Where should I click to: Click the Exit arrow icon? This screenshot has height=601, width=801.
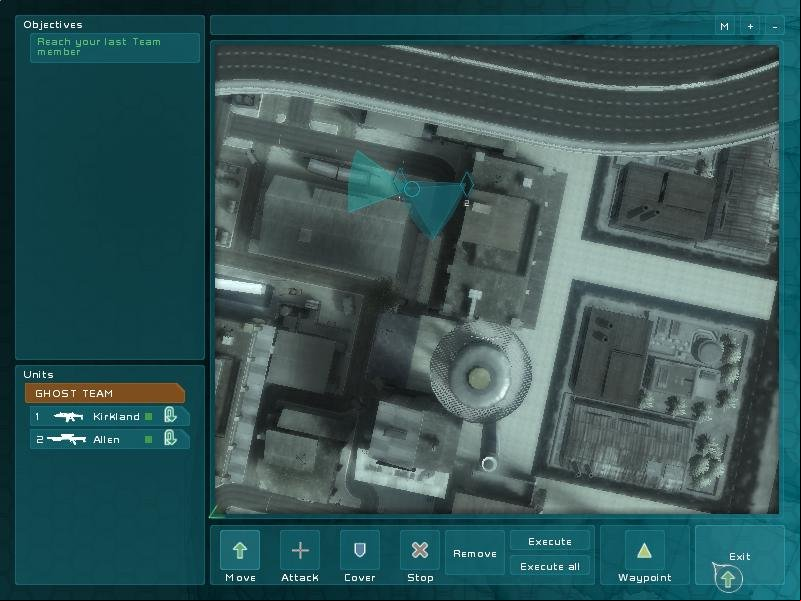pyautogui.click(x=727, y=579)
